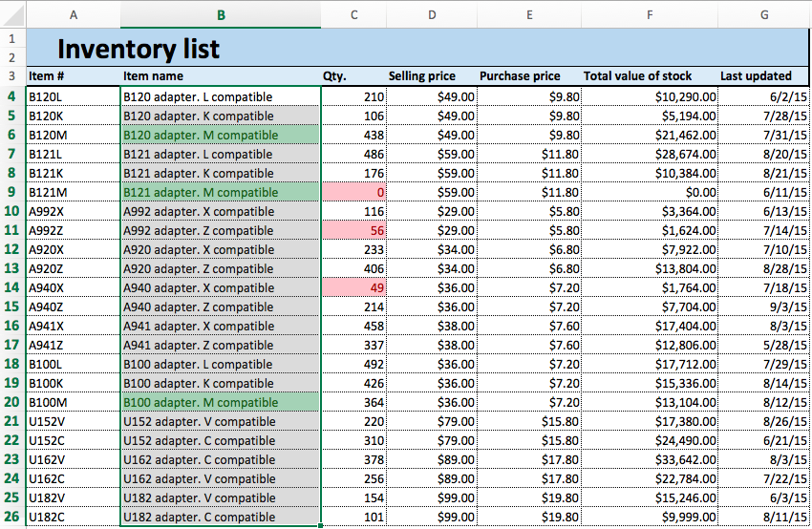
Task: Select column B header
Action: tap(221, 14)
